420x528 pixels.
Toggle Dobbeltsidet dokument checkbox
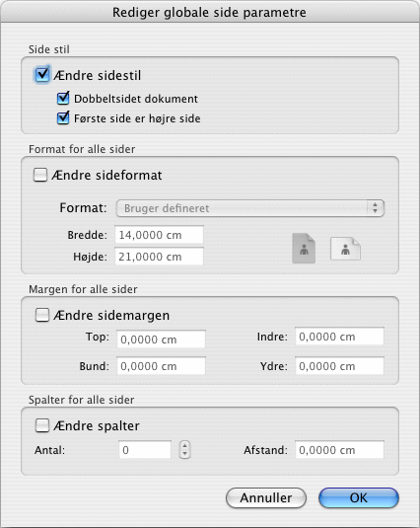63,99
